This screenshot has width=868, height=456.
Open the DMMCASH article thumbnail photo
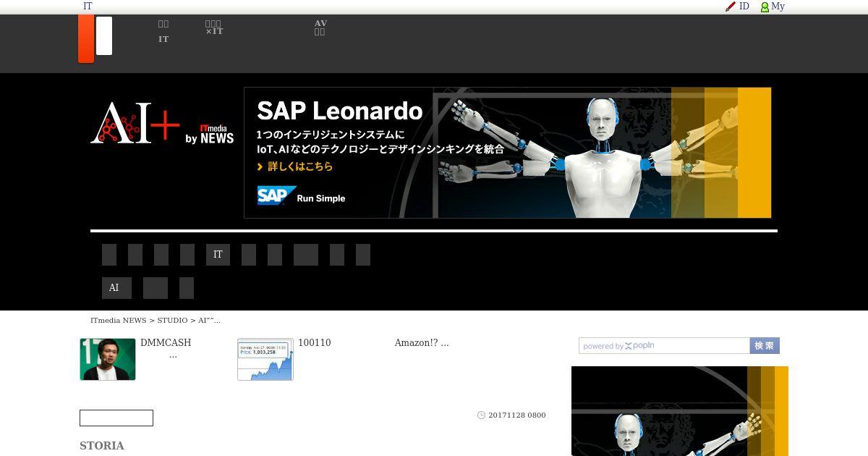click(x=108, y=359)
